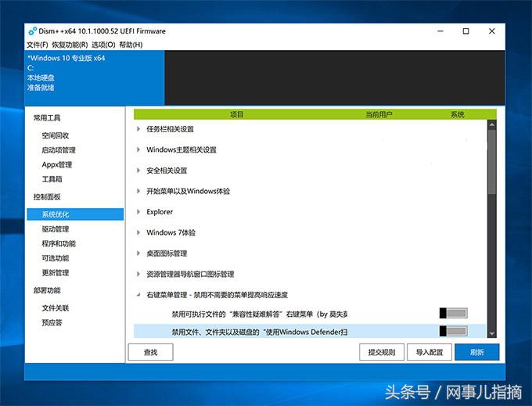Open 文件关联 in the sidebar
Image resolution: width=532 pixels, height=406 pixels.
pos(56,308)
